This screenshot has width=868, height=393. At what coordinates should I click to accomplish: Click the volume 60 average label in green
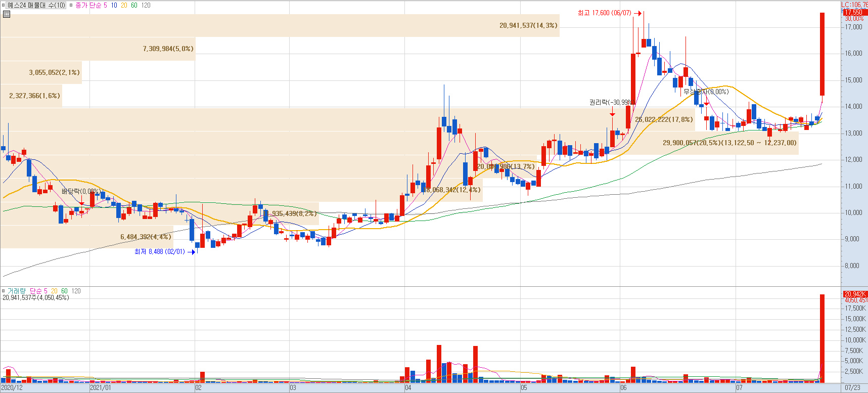tap(64, 291)
